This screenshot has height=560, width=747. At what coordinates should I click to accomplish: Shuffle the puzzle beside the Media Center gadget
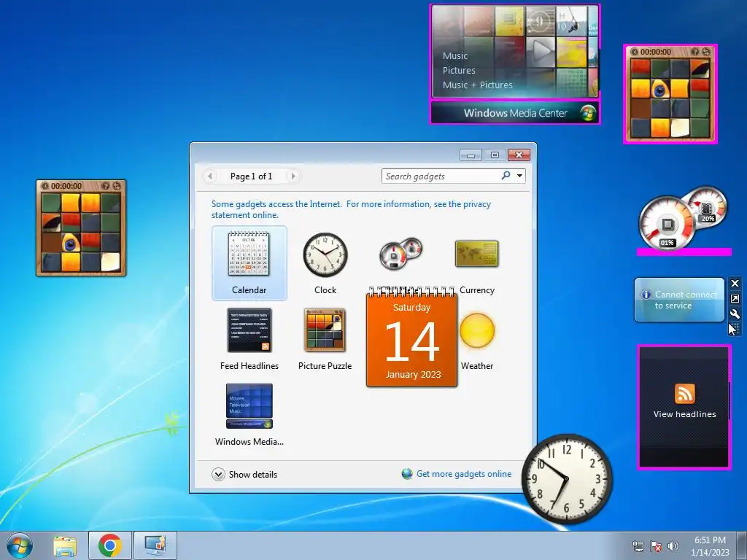[706, 52]
